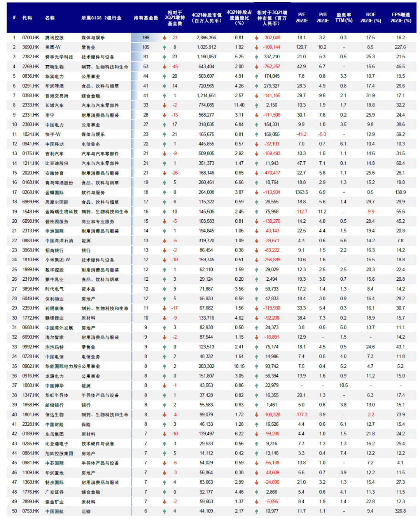Click the 名称 column header

click(50, 18)
